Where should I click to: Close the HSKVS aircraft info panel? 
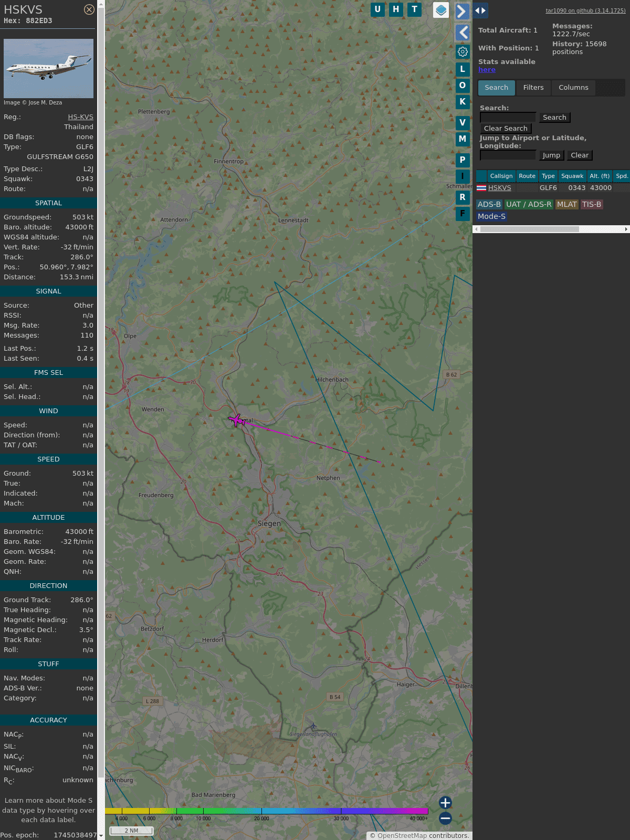[x=89, y=9]
